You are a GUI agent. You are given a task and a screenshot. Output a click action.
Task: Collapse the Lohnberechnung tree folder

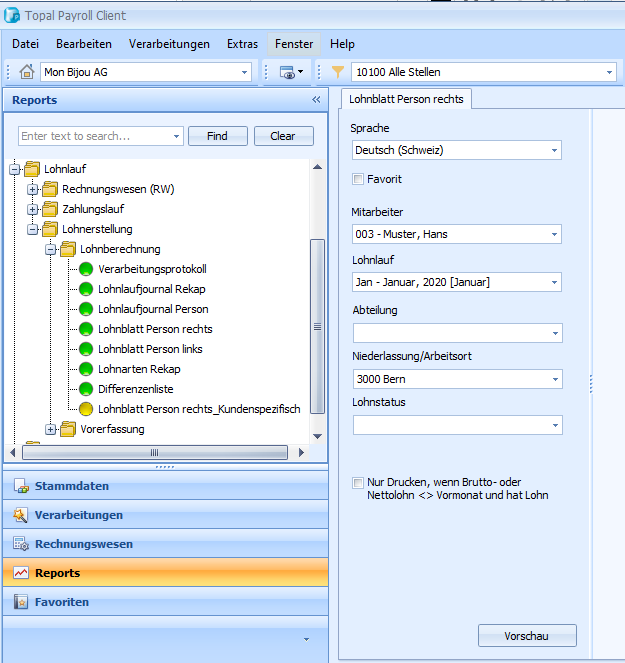[51, 249]
